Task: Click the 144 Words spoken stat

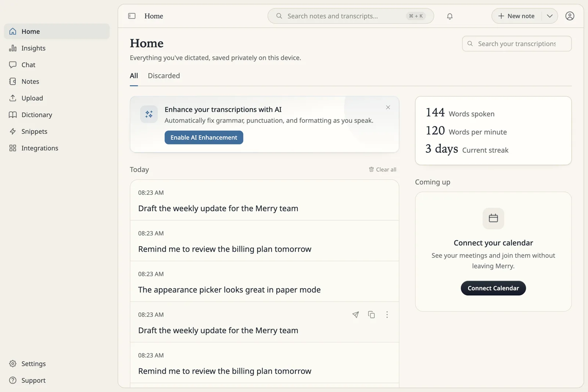Action: (x=460, y=112)
